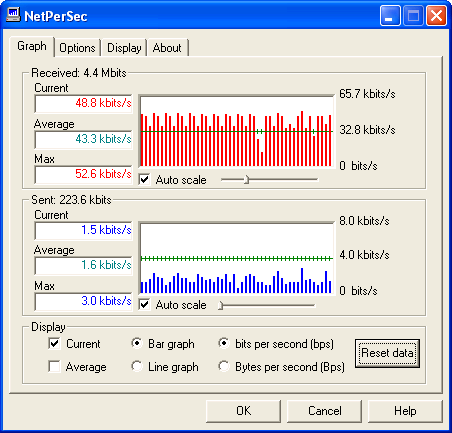Open the Options tab

click(x=77, y=48)
